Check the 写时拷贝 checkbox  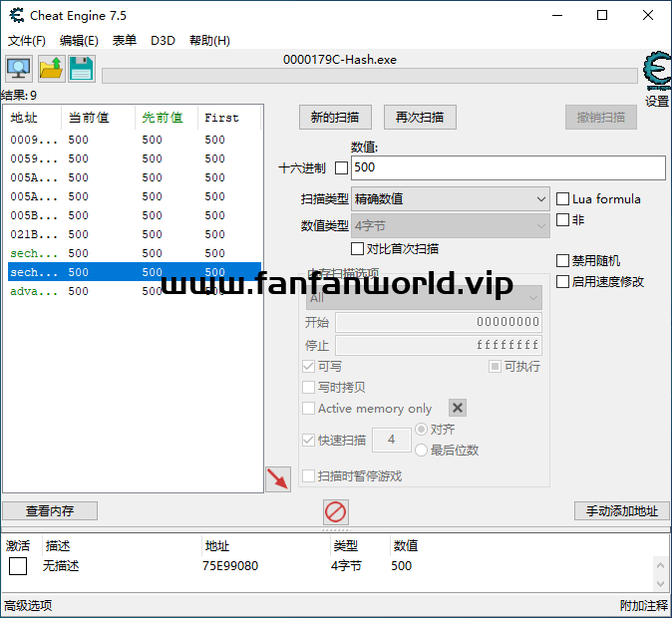(308, 388)
